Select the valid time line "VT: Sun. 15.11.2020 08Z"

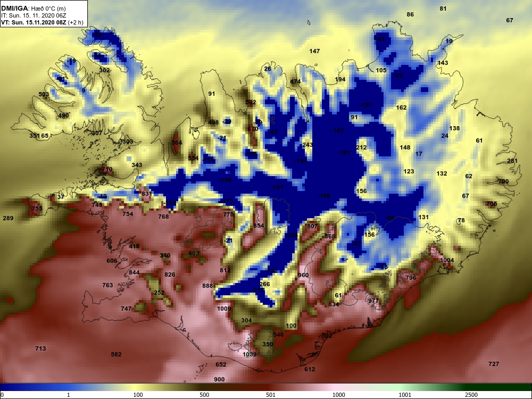click(x=34, y=22)
